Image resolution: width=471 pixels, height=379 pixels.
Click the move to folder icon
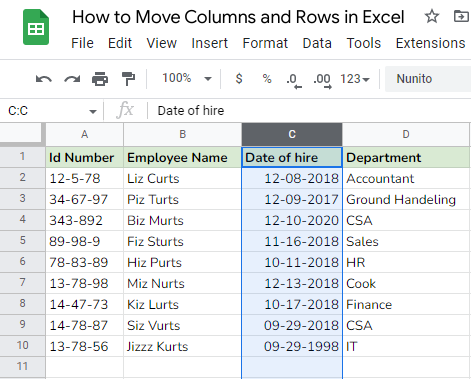point(461,16)
